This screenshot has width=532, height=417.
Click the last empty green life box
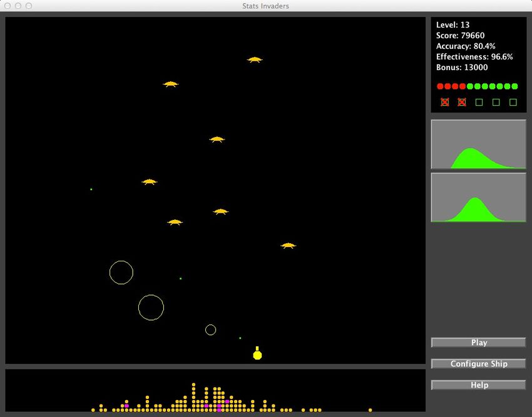click(x=513, y=102)
